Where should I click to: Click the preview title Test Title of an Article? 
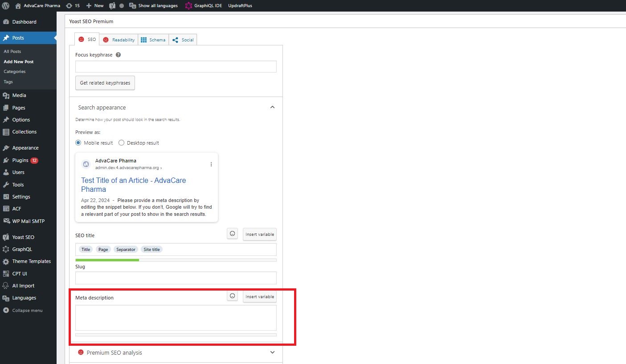tap(134, 185)
